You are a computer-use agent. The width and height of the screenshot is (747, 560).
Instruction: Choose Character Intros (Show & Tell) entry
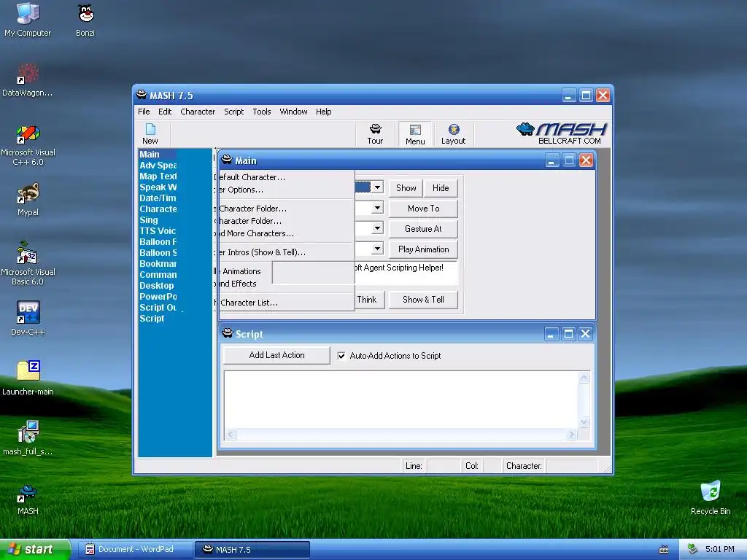[x=284, y=252]
